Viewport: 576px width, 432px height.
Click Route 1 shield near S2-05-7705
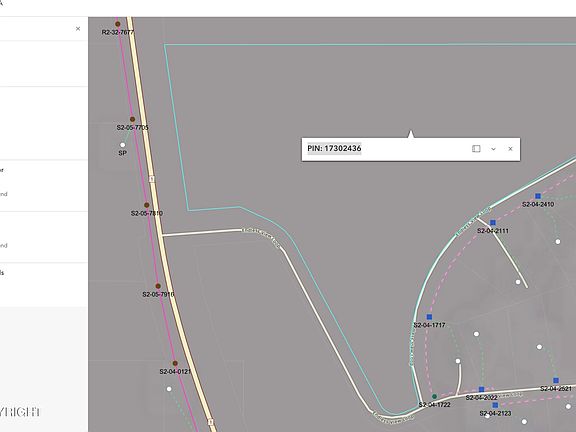[x=152, y=179]
